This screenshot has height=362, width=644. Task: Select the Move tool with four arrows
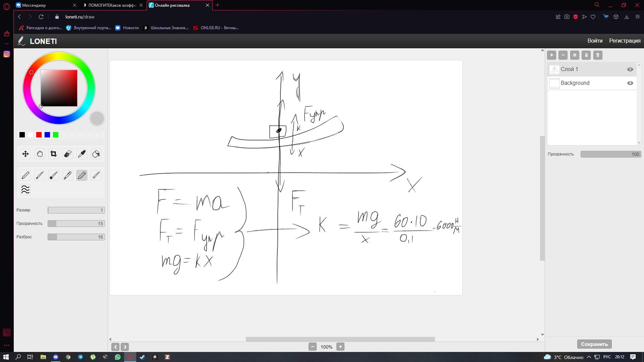click(25, 154)
